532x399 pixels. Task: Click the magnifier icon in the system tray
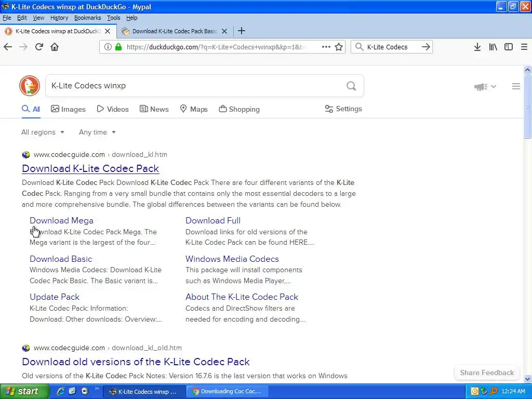point(494,391)
